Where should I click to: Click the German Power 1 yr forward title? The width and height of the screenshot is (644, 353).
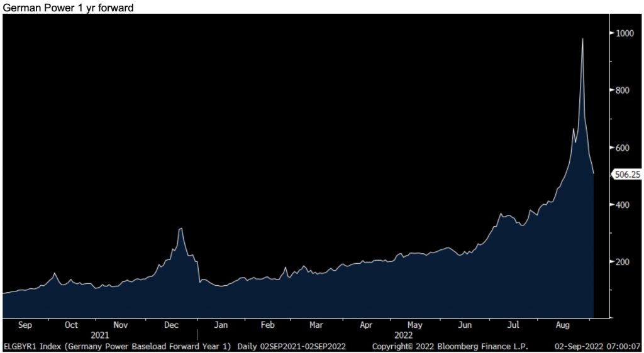(x=68, y=7)
